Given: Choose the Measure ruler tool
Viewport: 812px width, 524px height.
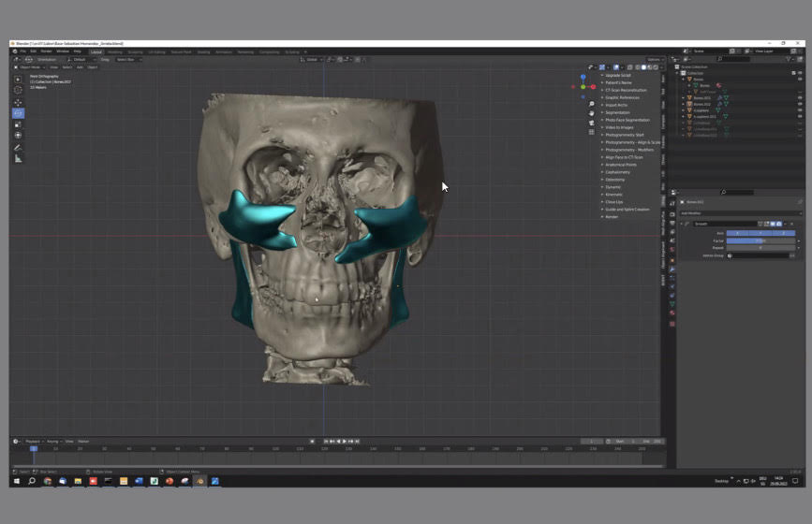Looking at the screenshot, I should pos(18,159).
